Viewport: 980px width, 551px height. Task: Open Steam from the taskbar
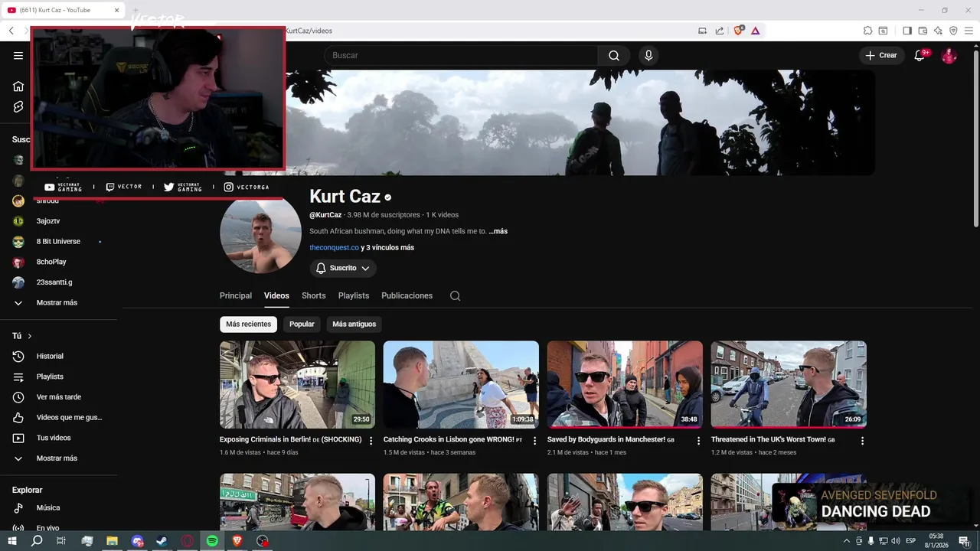[x=162, y=541]
